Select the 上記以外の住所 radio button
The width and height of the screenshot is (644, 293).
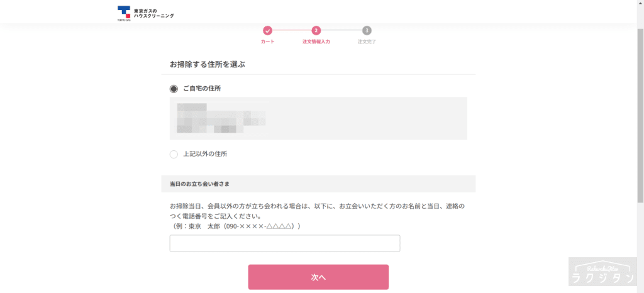tap(174, 155)
